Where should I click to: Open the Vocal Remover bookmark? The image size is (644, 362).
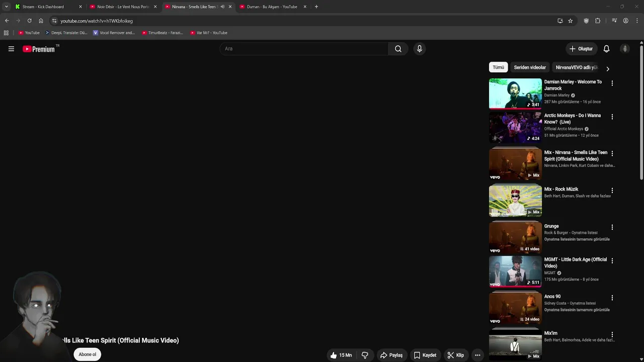point(114,33)
